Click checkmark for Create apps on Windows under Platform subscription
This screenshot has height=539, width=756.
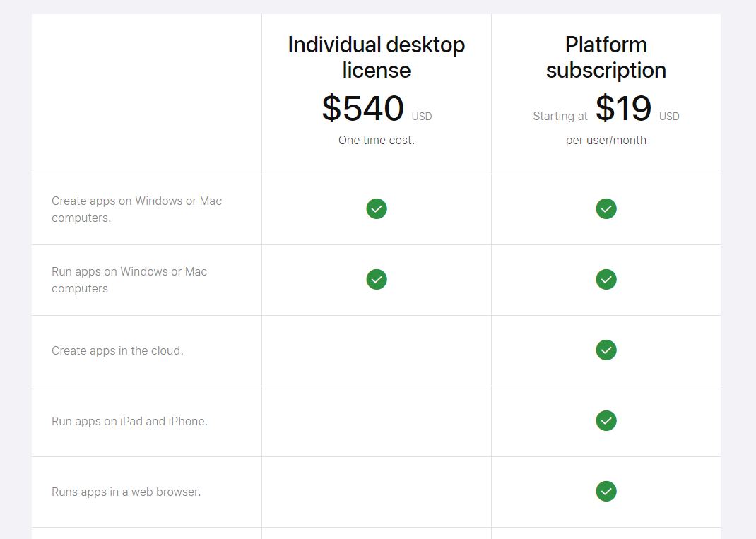[x=606, y=209]
